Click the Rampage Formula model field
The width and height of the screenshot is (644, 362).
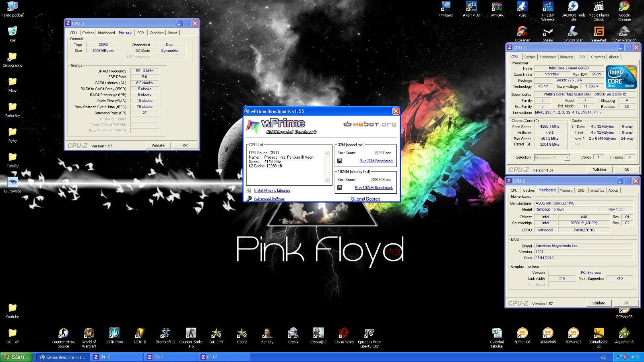click(565, 209)
